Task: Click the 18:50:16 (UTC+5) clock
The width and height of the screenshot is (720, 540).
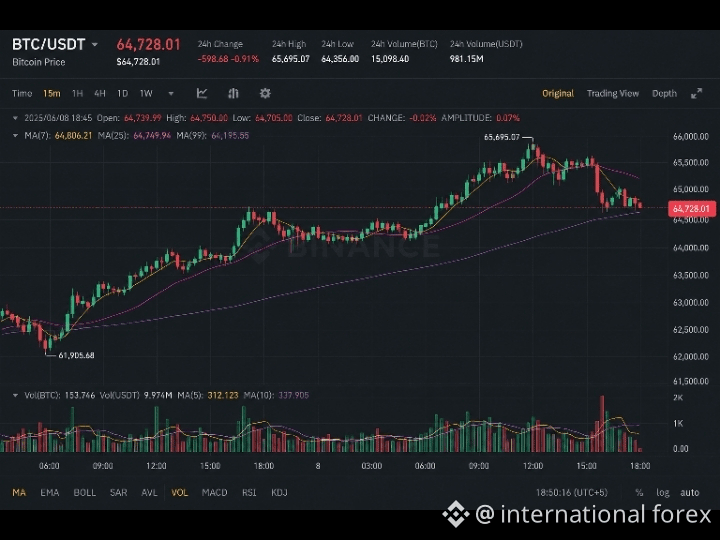Action: [x=572, y=493]
